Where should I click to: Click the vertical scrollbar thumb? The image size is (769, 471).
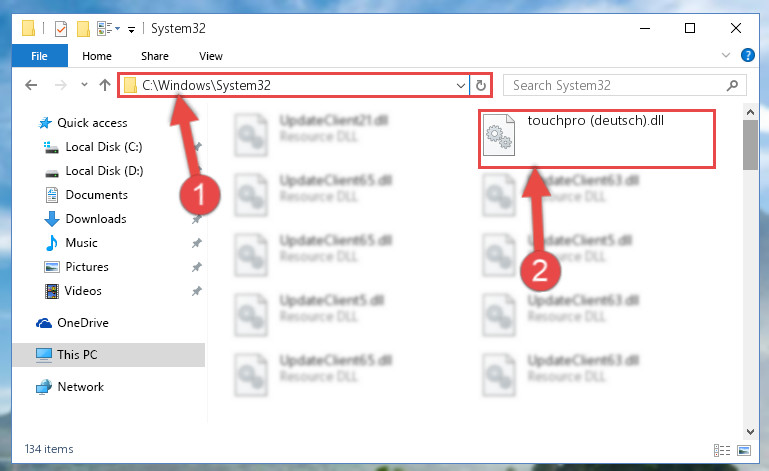pos(750,145)
